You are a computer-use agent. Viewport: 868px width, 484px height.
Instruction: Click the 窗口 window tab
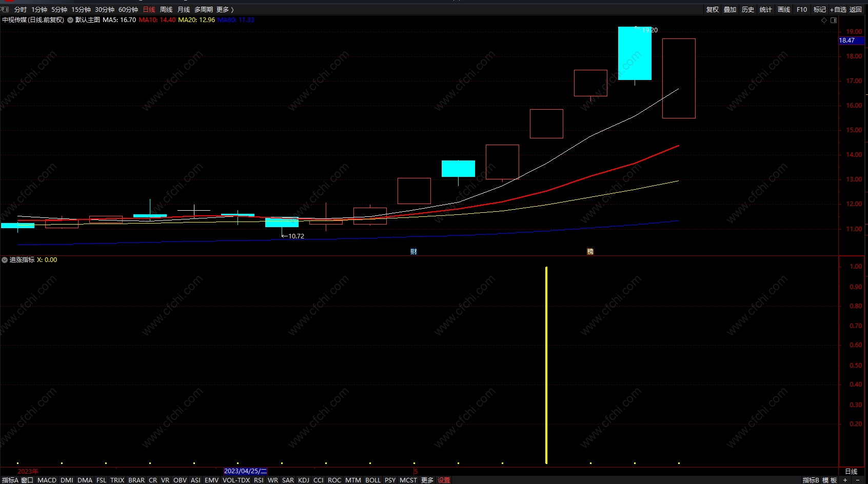[x=27, y=480]
